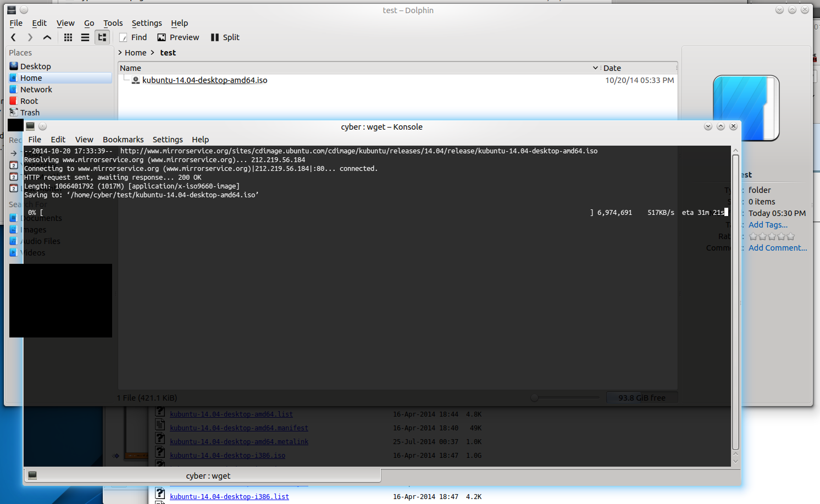The height and width of the screenshot is (504, 820).
Task: Click Konsole vertical scrollbar track
Action: click(735, 302)
